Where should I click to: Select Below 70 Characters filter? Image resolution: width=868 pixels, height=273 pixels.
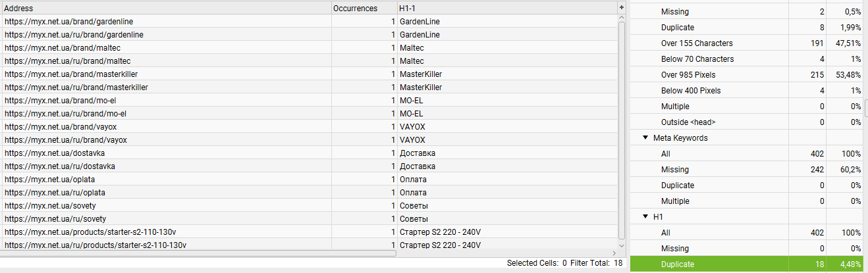tap(749, 59)
